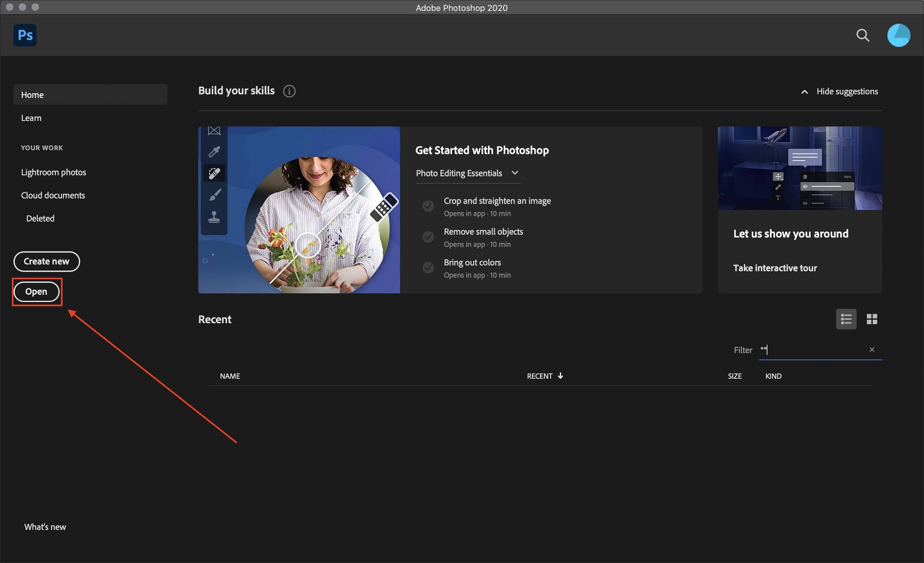The width and height of the screenshot is (924, 563).
Task: Click the Take interactive tour link
Action: point(775,268)
